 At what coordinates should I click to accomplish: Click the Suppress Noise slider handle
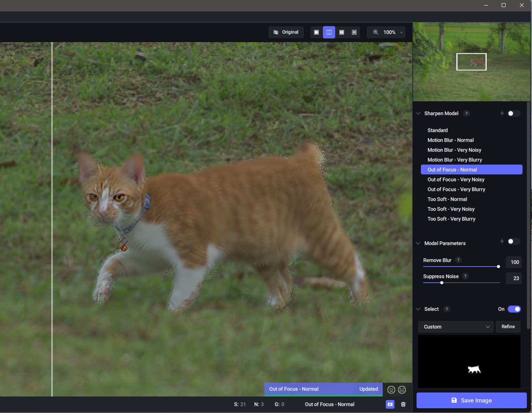tap(442, 283)
